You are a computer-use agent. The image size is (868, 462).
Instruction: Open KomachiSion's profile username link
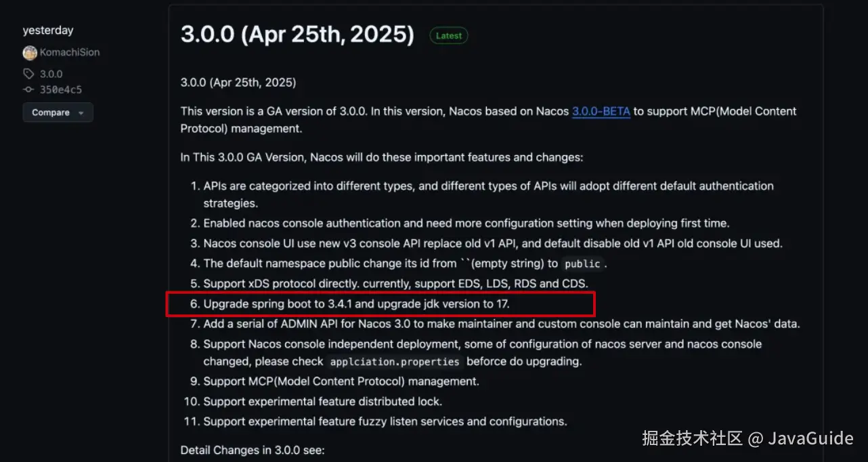[x=69, y=53]
